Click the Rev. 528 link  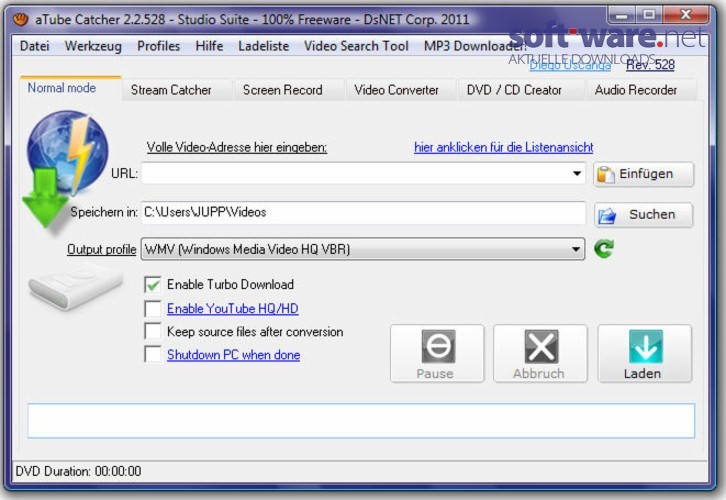(x=650, y=65)
